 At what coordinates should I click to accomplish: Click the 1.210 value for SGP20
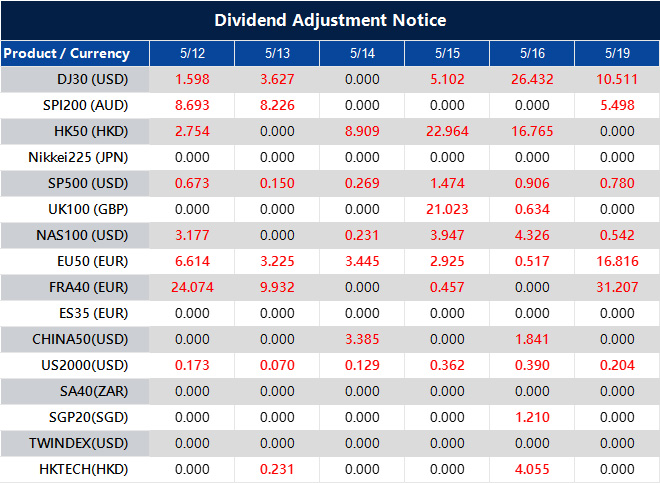[532, 417]
